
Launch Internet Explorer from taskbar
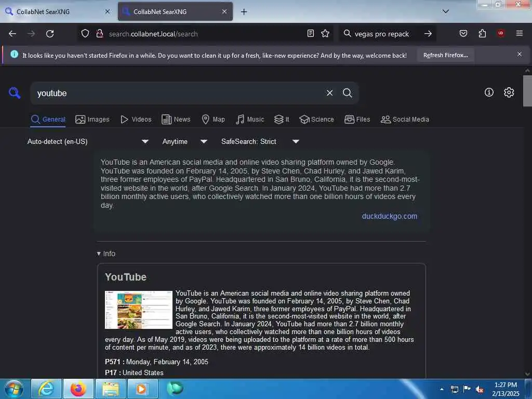[x=46, y=389]
